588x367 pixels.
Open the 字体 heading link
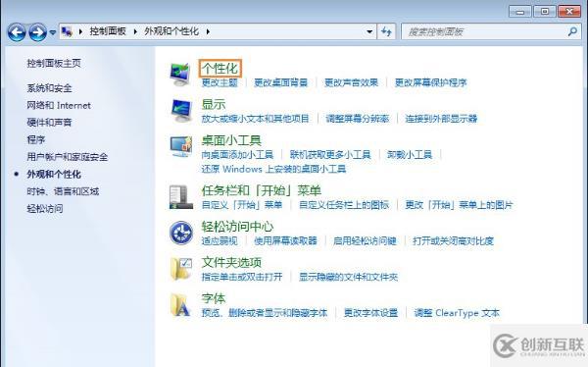pyautogui.click(x=214, y=298)
